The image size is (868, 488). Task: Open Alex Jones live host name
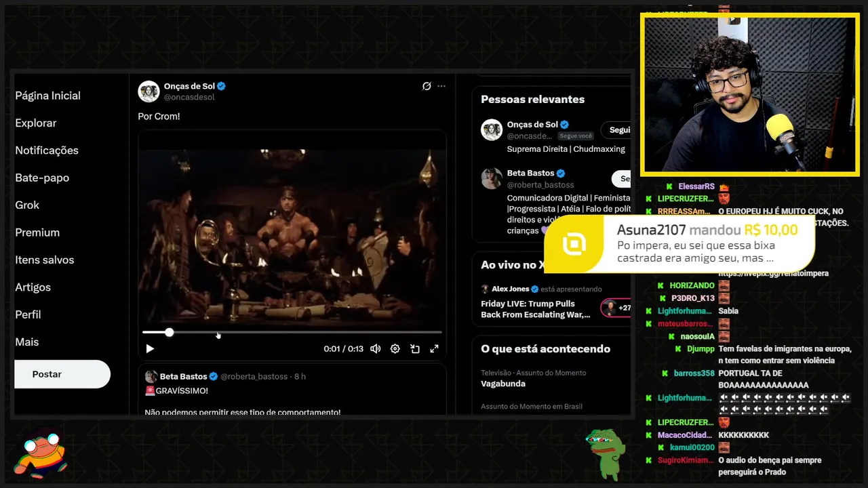pyautogui.click(x=511, y=289)
